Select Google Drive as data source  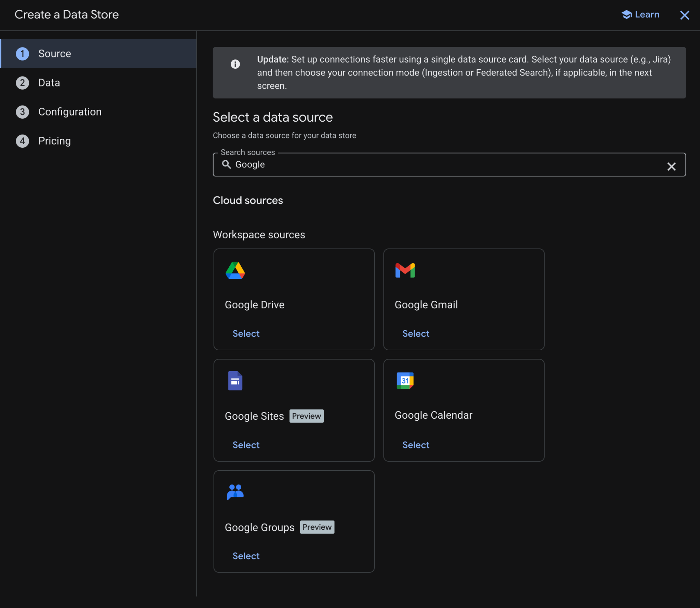point(246,334)
